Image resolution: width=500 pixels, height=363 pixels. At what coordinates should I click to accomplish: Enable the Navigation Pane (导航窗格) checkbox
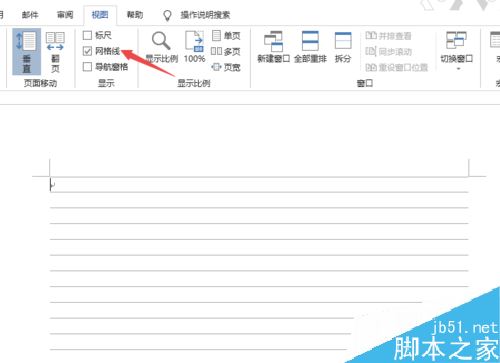tap(87, 67)
